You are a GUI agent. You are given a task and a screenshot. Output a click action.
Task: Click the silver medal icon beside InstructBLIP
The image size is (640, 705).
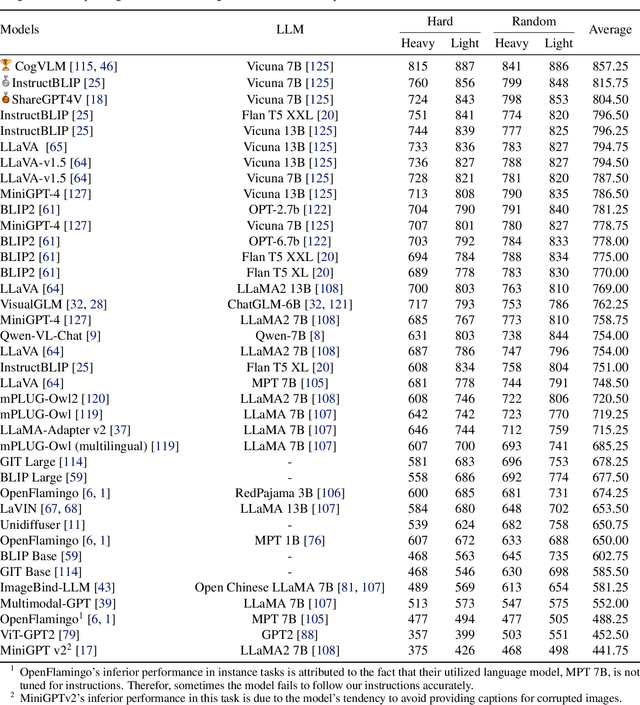(5, 81)
